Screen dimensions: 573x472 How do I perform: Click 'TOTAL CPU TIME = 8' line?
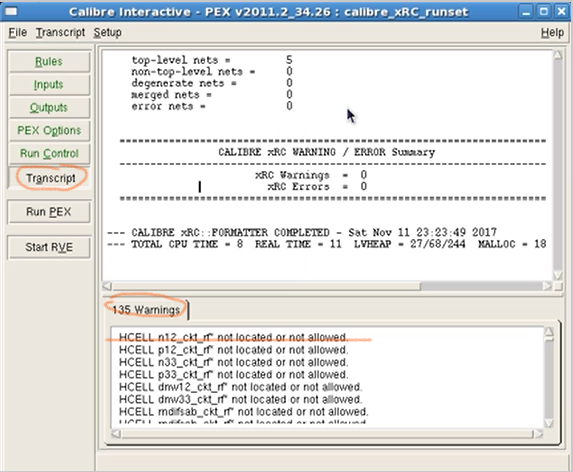click(326, 244)
